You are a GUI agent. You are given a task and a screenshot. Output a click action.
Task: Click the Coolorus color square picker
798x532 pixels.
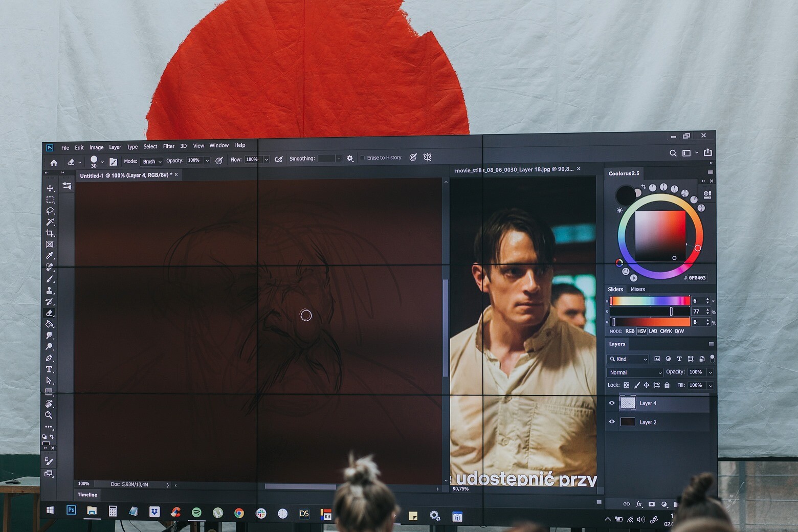[x=660, y=236]
